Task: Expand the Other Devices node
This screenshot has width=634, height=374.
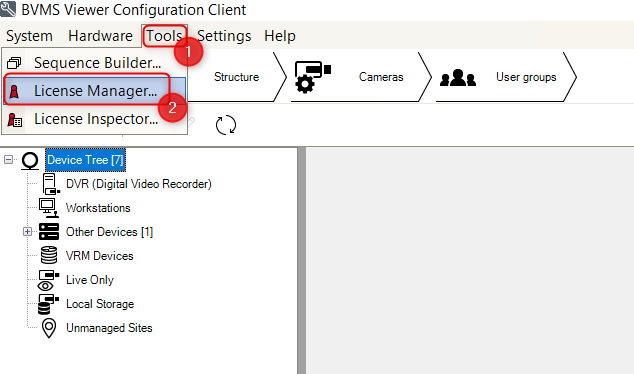Action: click(x=27, y=232)
